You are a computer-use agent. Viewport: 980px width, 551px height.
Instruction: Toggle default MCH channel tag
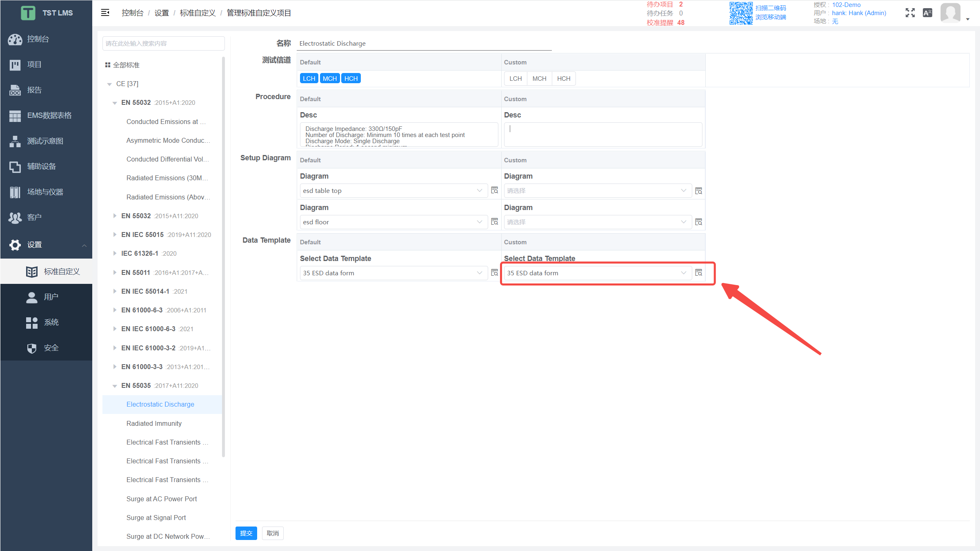[x=330, y=78]
